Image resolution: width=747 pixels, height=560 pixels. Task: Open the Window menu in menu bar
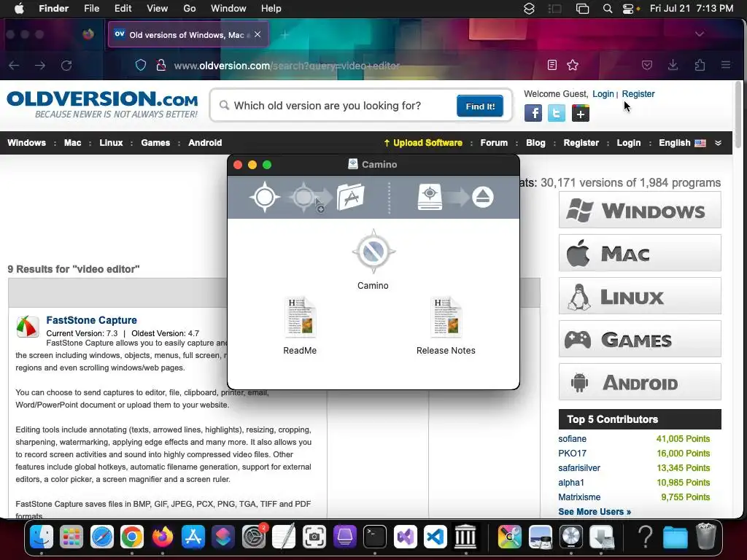228,9
